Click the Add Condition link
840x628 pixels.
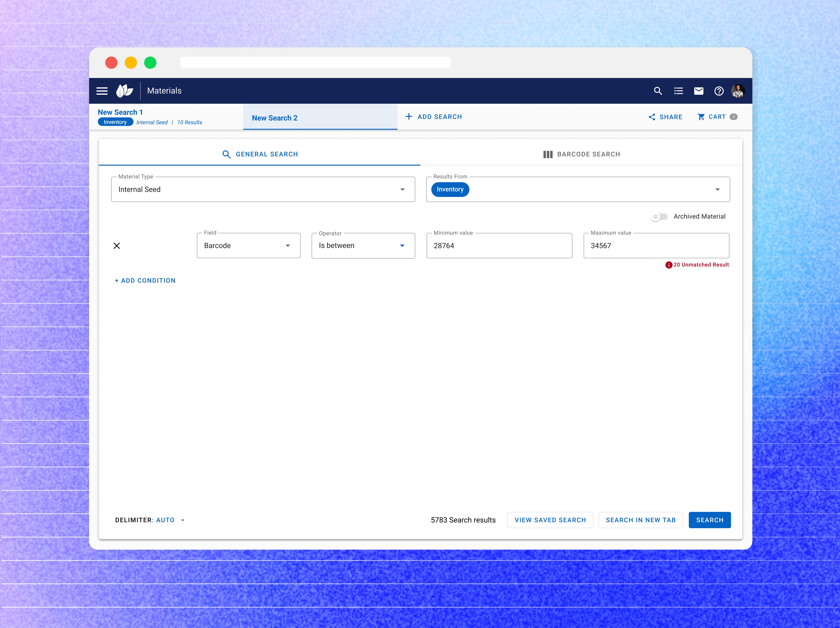point(145,281)
